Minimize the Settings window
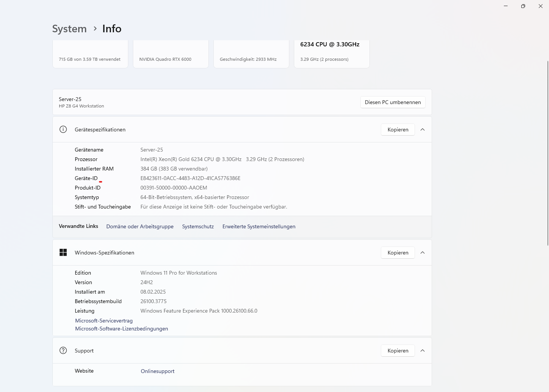 pyautogui.click(x=506, y=6)
